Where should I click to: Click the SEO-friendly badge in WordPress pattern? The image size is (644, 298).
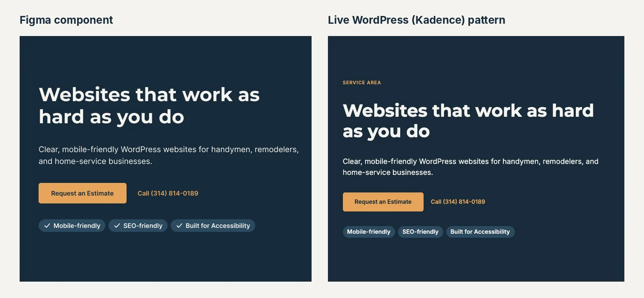point(420,232)
